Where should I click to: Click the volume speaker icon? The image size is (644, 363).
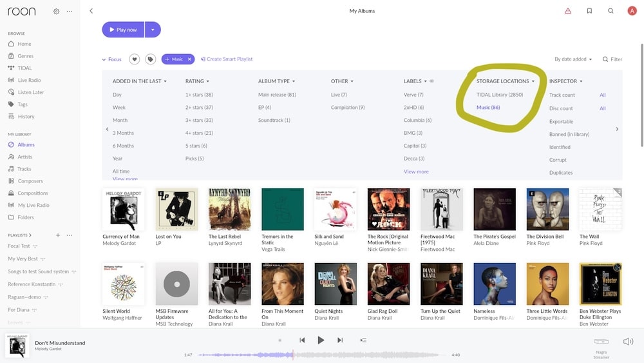628,341
